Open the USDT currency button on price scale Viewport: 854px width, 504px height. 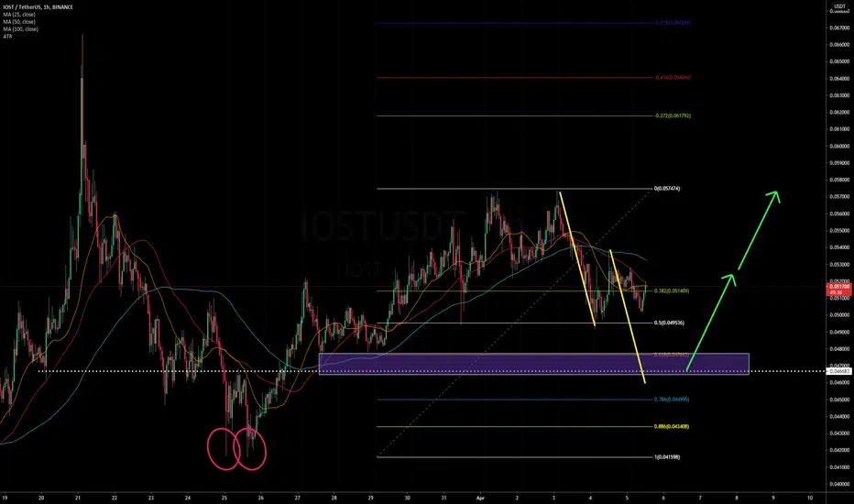click(839, 6)
